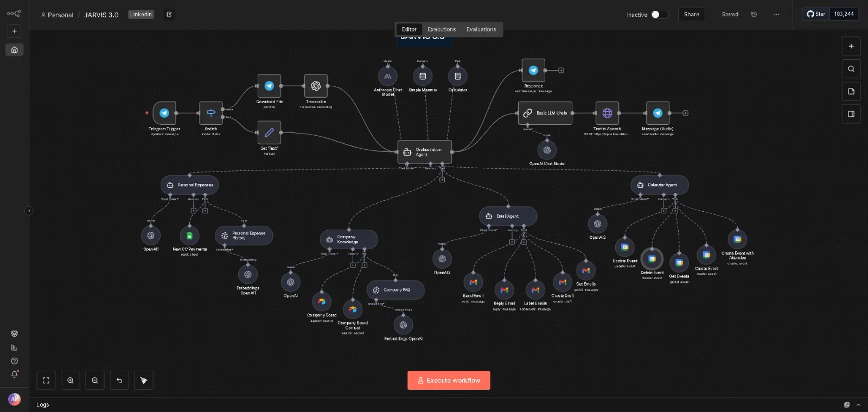Add a sticky note to canvas

[x=851, y=91]
